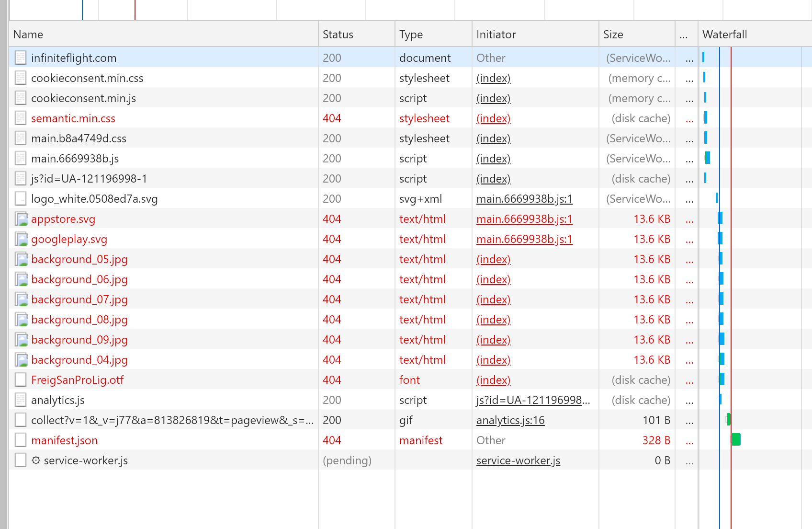The width and height of the screenshot is (812, 529).
Task: Click the icon beside manifest.json
Action: (x=20, y=440)
